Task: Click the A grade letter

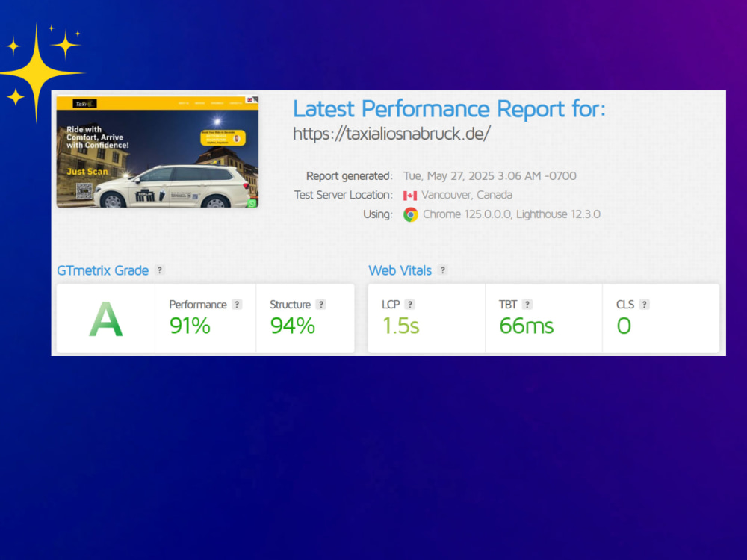Action: tap(106, 320)
